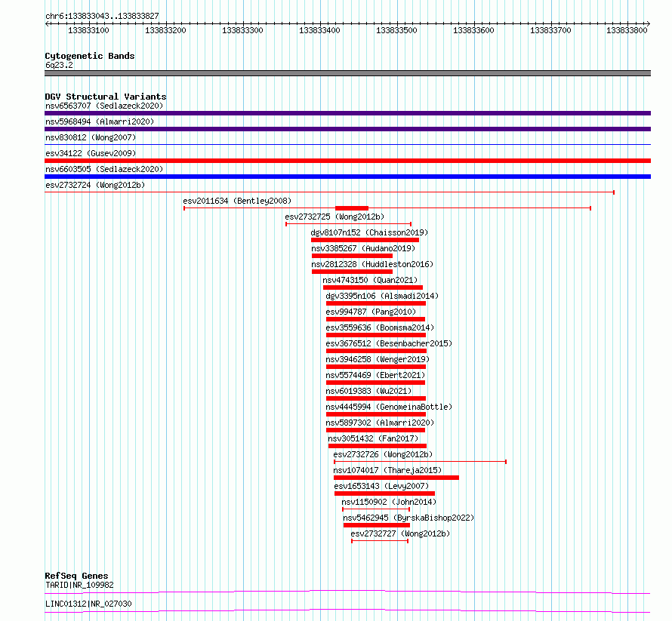This screenshot has height=621, width=672.
Task: Click esv1653143 (Levy2007) label
Action: click(x=381, y=486)
